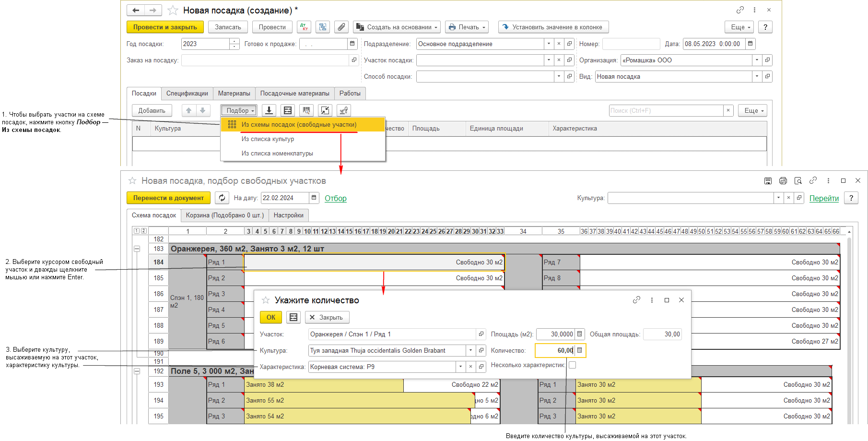Expand the Участок посадки dropdown
868x441 pixels.
[x=549, y=60]
